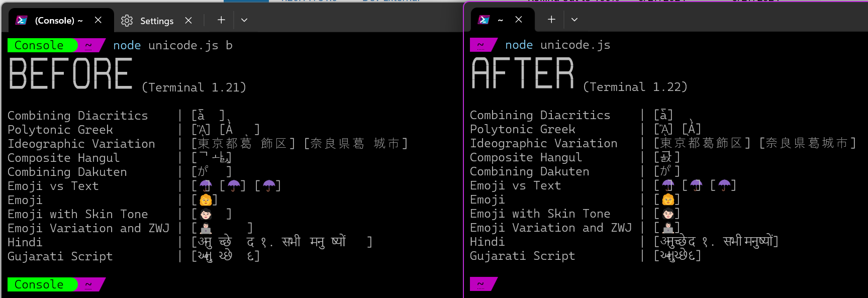Click 'Emoji with Skin Tone' in BEFORE window
The image size is (868, 298).
(x=78, y=214)
